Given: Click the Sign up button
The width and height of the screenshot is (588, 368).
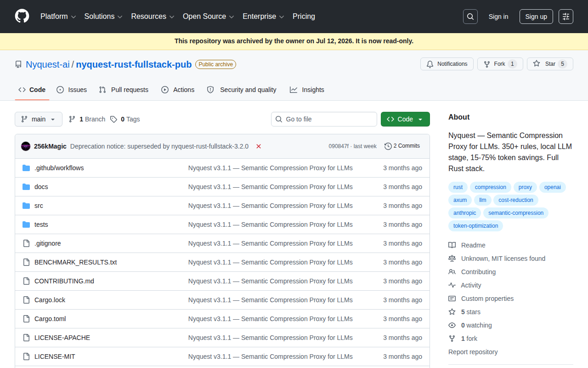Looking at the screenshot, I should (x=536, y=17).
